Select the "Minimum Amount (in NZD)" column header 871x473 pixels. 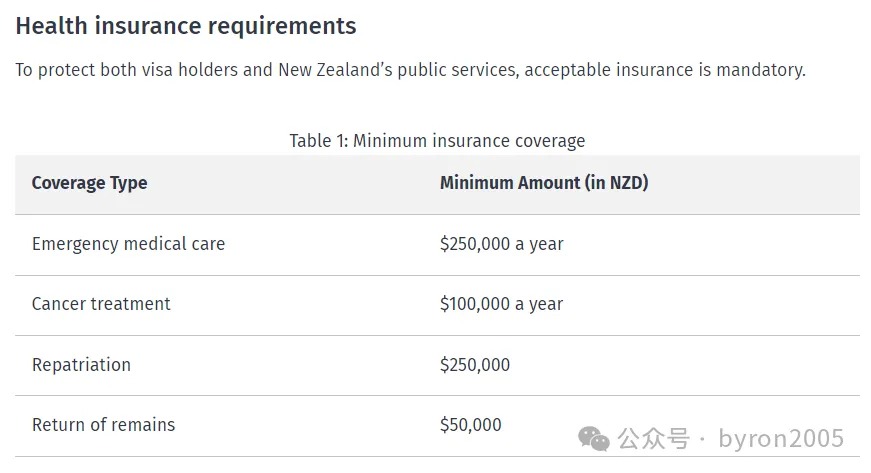point(544,183)
